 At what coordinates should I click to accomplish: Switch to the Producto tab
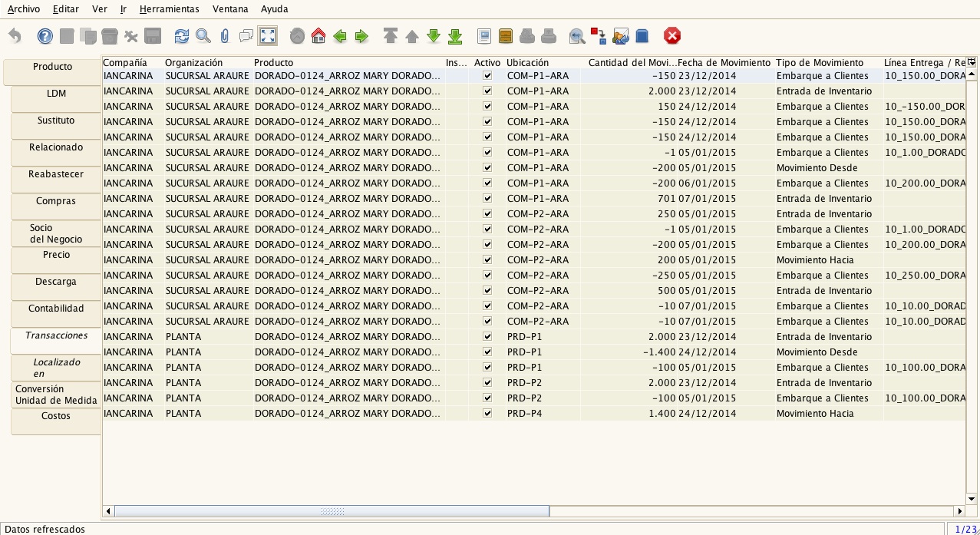click(52, 71)
